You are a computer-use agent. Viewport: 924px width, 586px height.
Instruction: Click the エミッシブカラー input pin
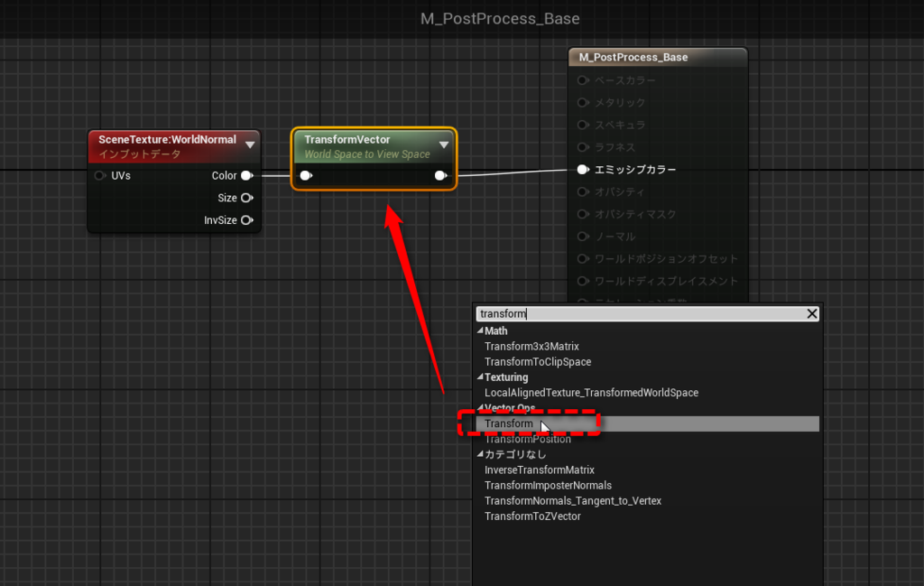click(583, 170)
